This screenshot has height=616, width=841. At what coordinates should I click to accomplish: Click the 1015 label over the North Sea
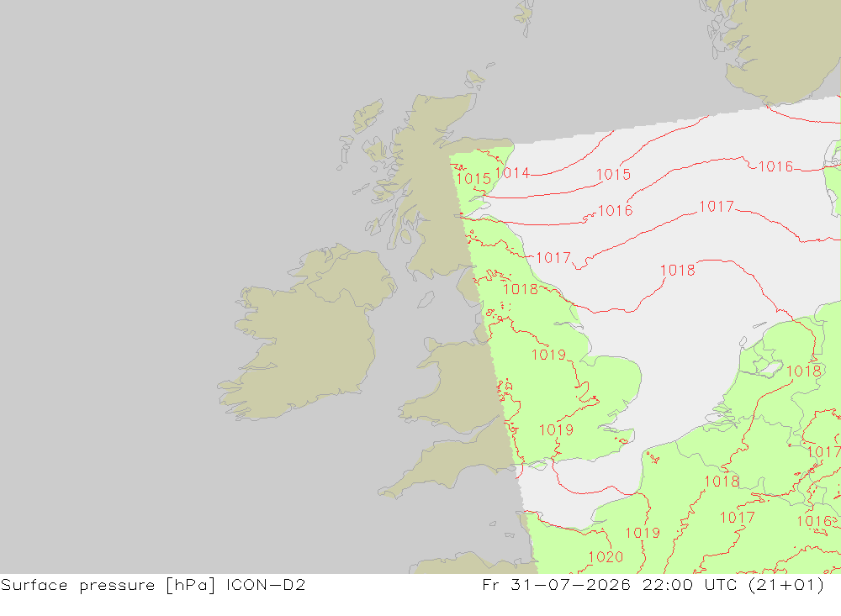click(613, 174)
